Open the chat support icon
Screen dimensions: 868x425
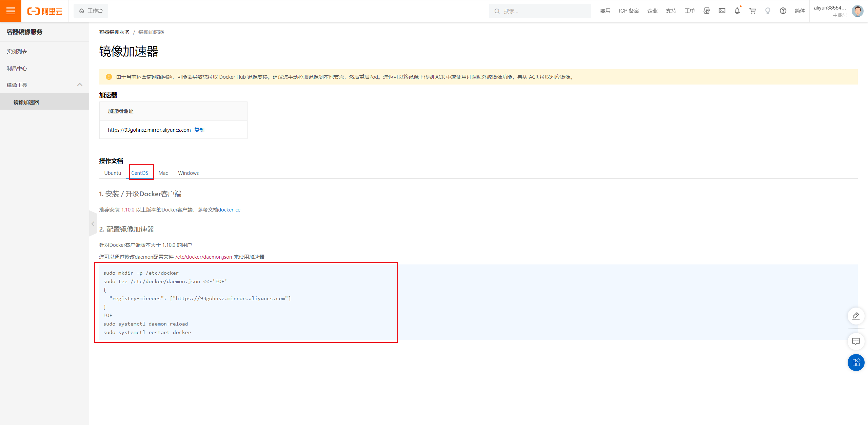point(856,341)
